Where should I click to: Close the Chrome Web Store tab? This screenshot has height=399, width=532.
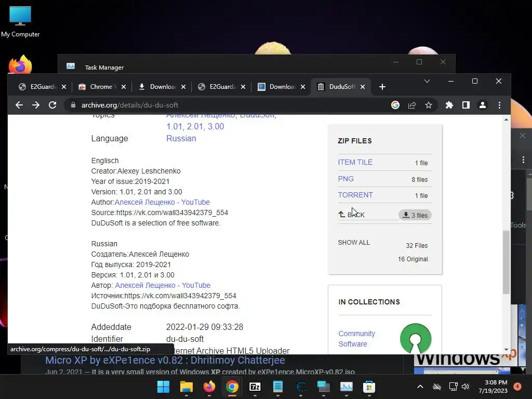coord(124,87)
